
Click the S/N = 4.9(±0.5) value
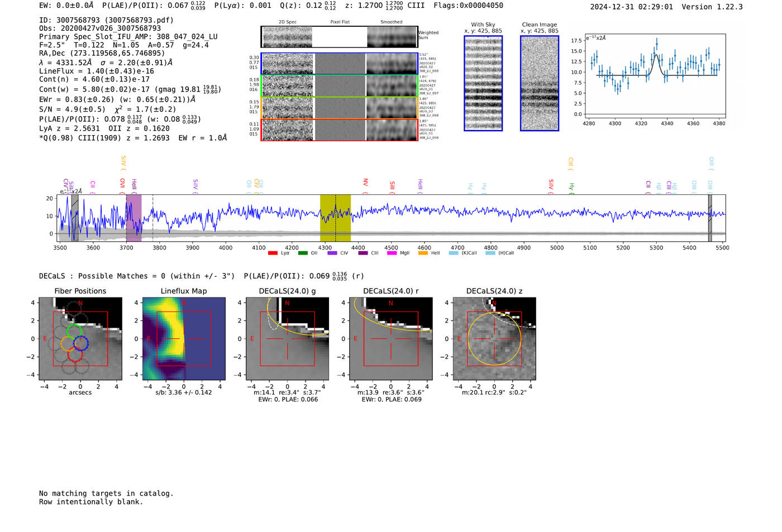[72, 109]
